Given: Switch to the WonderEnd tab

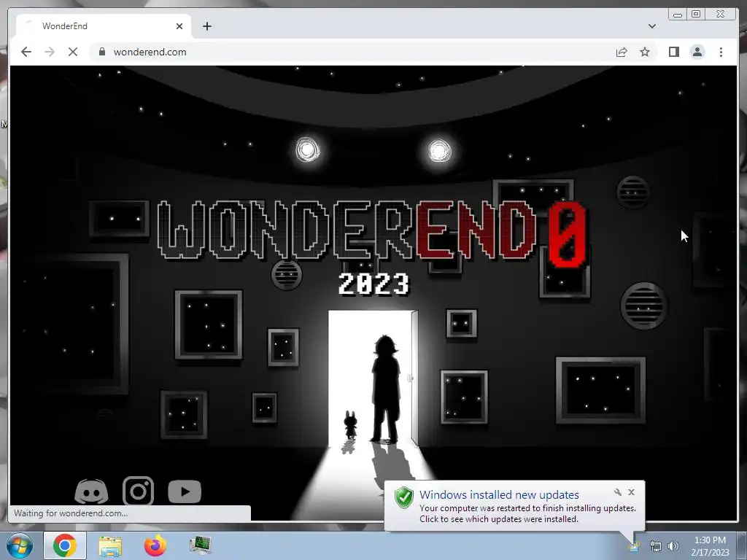Looking at the screenshot, I should [104, 26].
